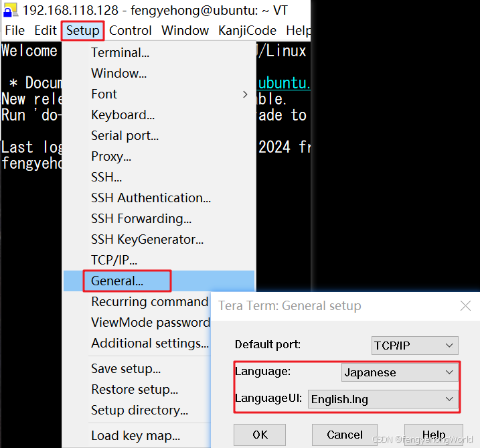
Task: Click the Tera Term icon in title bar
Action: pyautogui.click(x=10, y=10)
